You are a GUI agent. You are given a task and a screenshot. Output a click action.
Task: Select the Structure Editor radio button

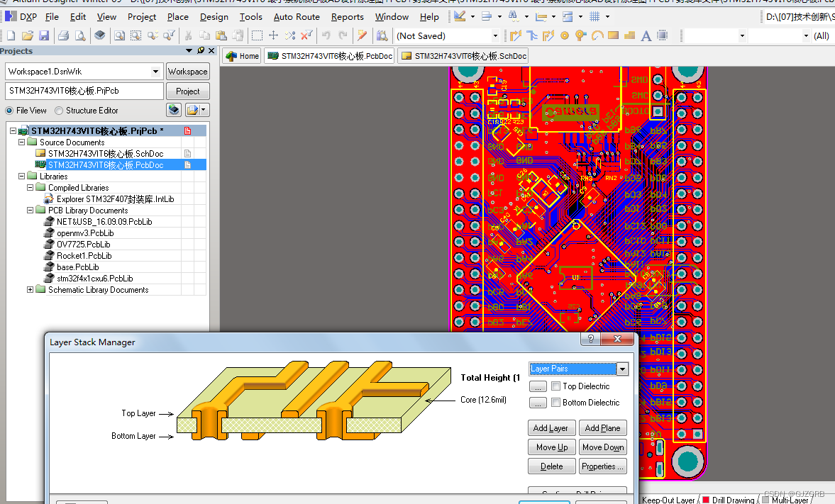point(59,111)
